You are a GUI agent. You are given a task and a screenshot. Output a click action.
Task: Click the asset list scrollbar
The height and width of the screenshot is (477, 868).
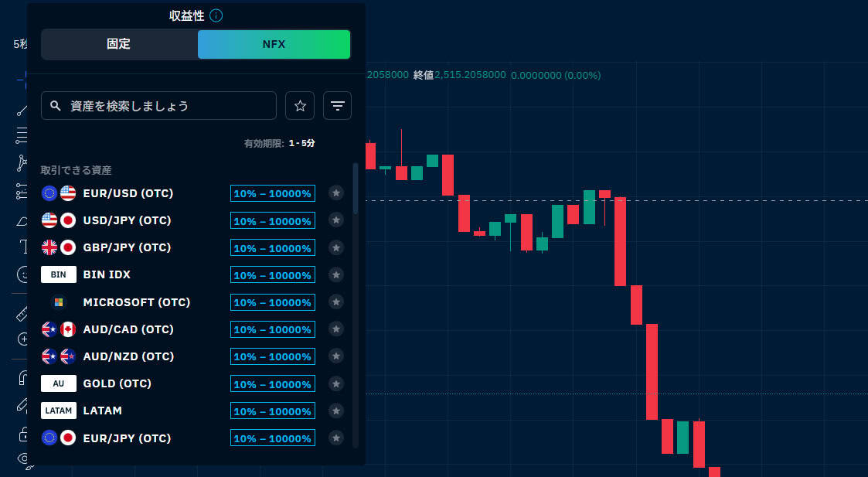point(356,188)
